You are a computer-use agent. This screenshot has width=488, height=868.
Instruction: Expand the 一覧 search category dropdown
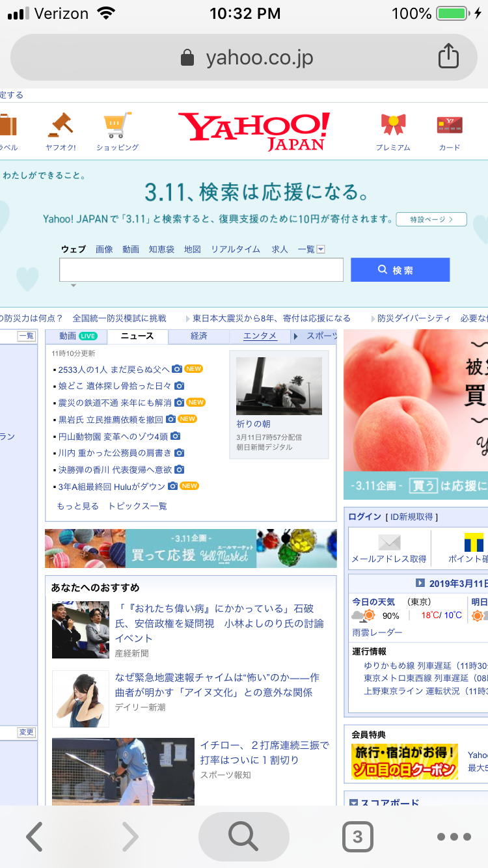311,249
